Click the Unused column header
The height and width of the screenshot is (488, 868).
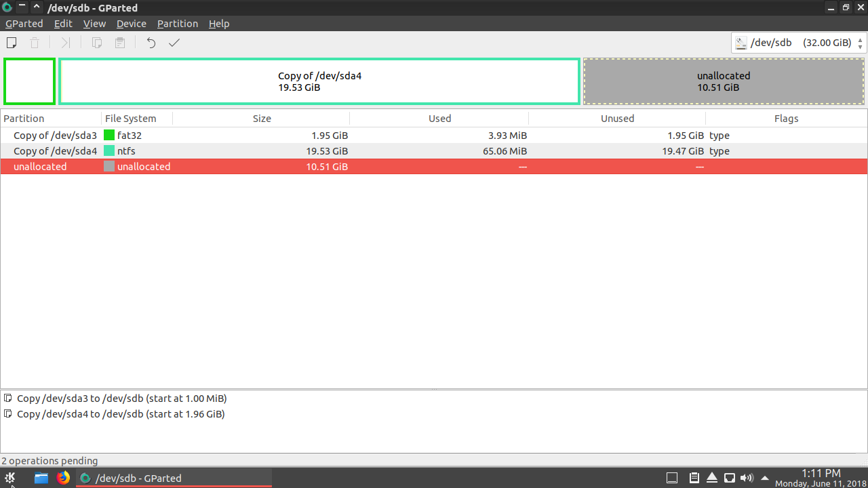point(617,119)
